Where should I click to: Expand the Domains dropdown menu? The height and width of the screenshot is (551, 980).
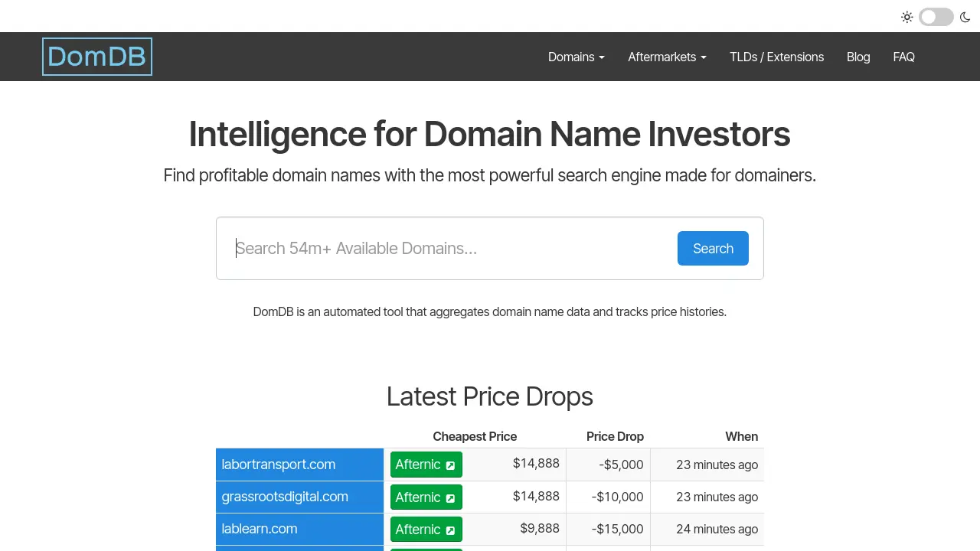pos(577,57)
